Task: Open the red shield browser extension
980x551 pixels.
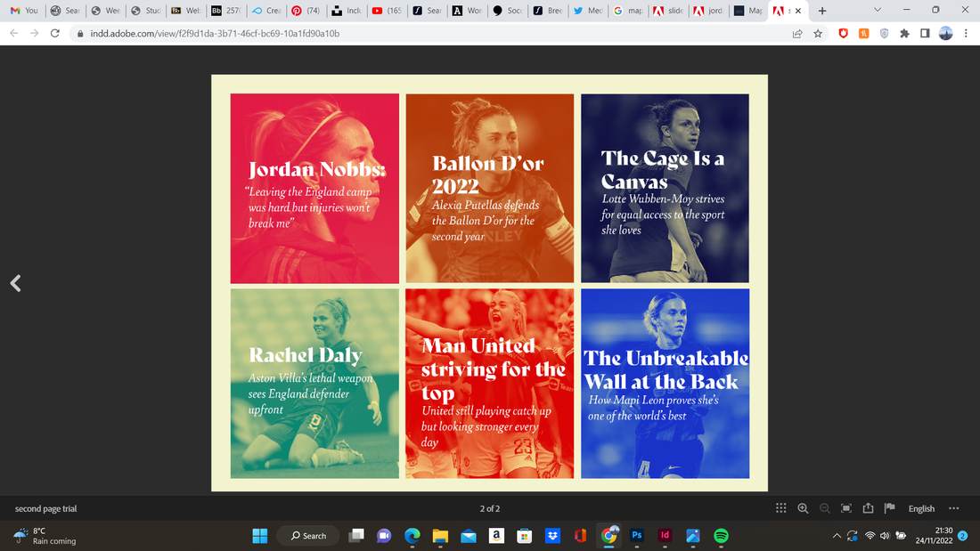Action: coord(843,34)
